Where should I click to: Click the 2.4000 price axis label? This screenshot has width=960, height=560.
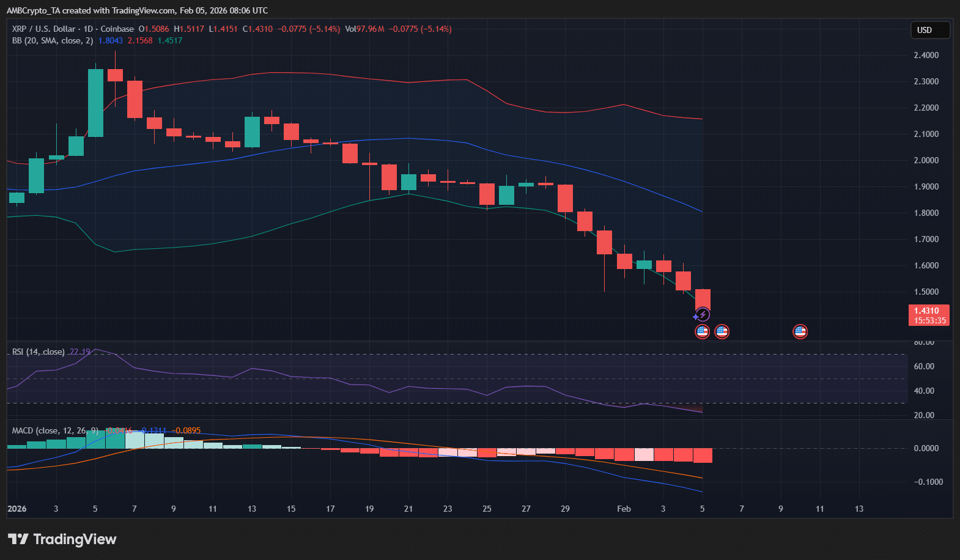(926, 55)
